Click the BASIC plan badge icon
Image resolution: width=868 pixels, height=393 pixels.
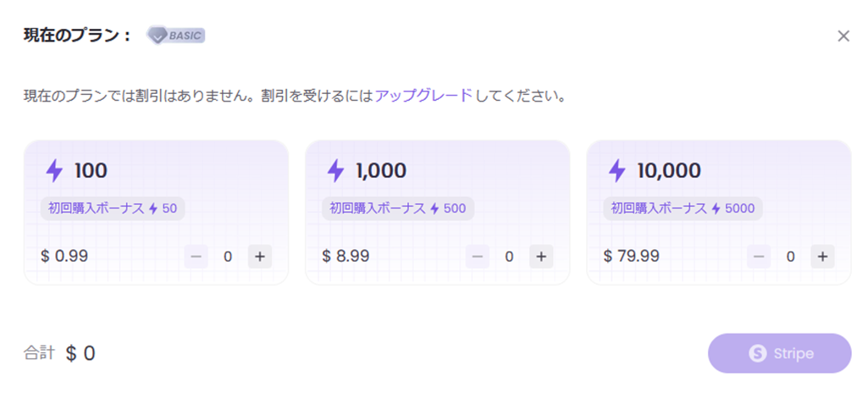175,36
